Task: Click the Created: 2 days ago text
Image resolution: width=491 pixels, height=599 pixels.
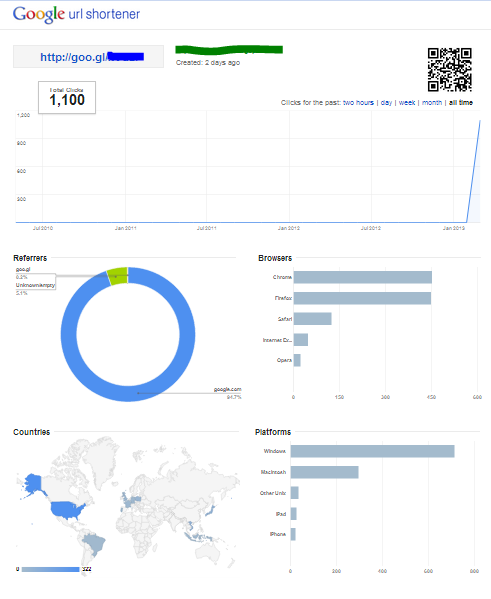Action: click(208, 63)
